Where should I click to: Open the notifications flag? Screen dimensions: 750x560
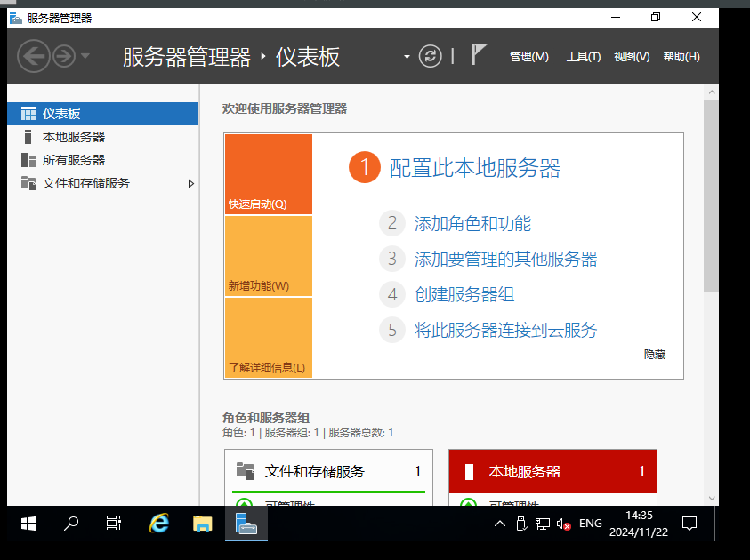[479, 55]
